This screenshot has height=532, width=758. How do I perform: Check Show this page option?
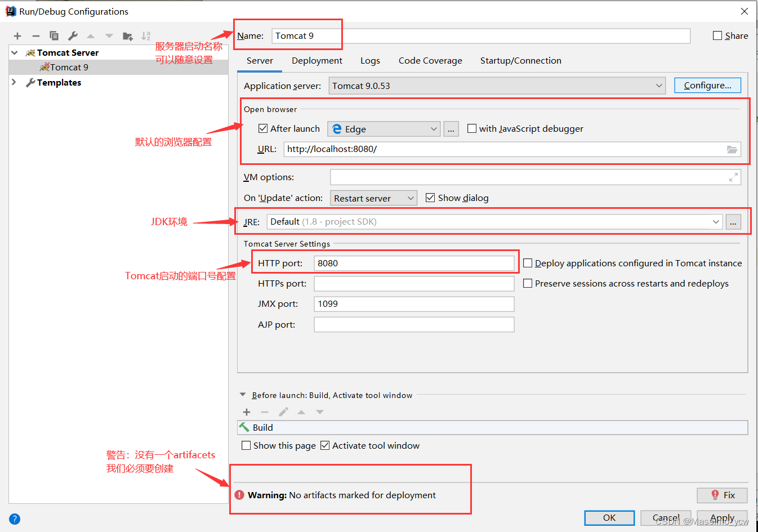(x=246, y=445)
